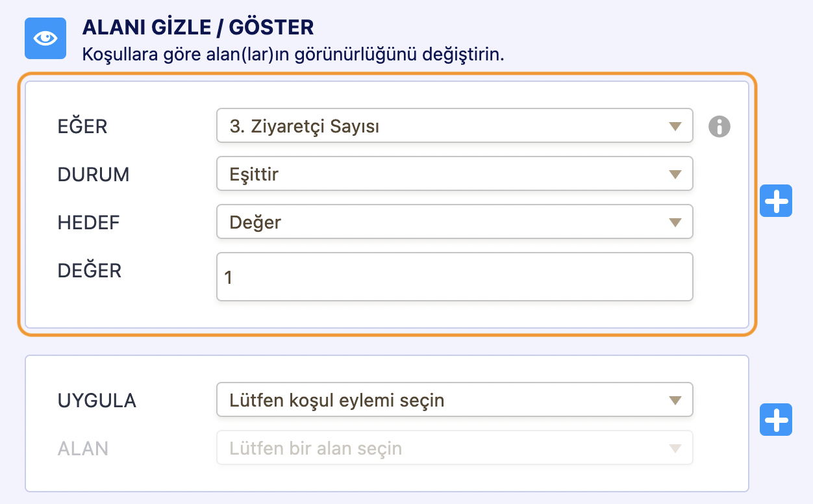Click the grayed-out ALAN label
The height and width of the screenshot is (504, 813).
tap(83, 448)
